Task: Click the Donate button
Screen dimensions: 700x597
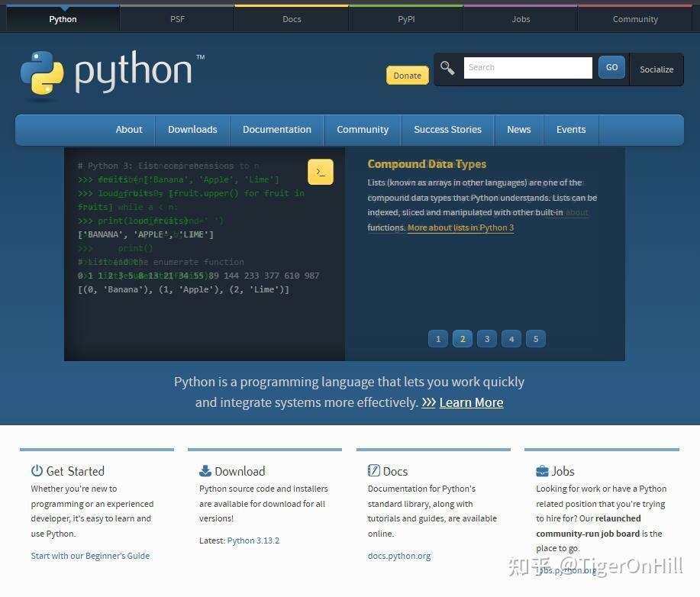Action: pyautogui.click(x=407, y=75)
